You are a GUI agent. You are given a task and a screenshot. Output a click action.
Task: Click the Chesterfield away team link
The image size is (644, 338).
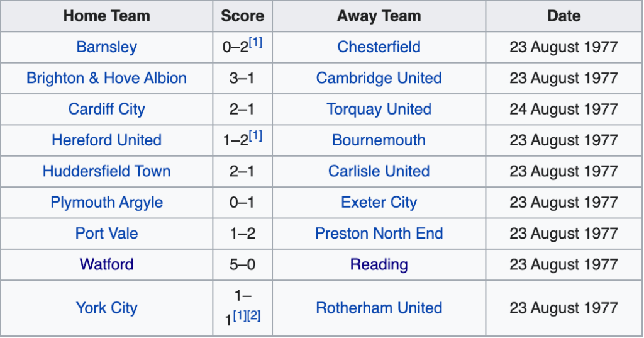point(379,47)
